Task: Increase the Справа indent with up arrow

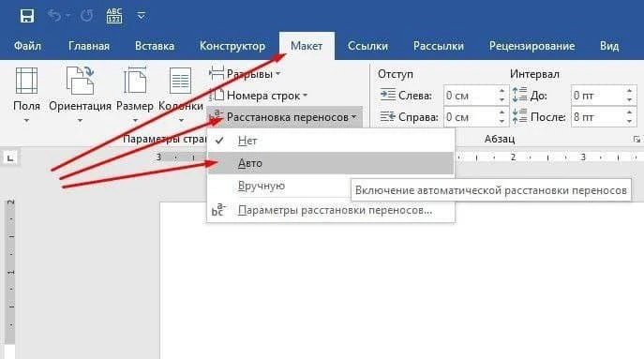Action: (502, 112)
